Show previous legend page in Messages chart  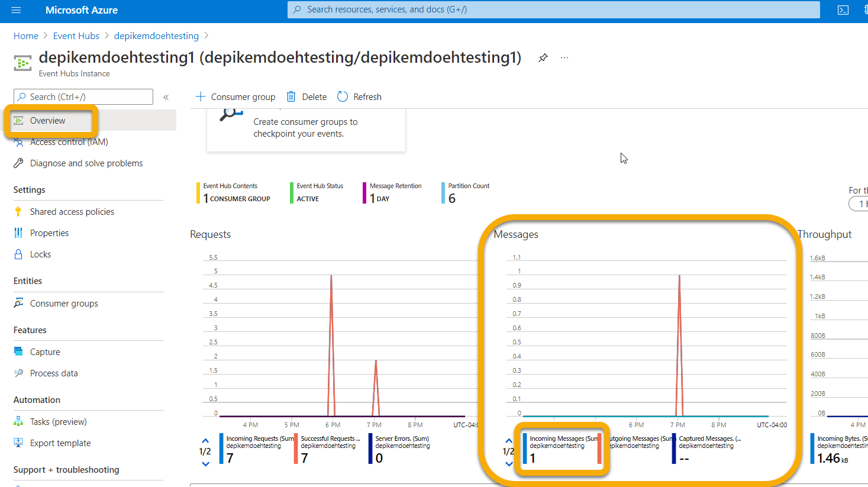click(x=509, y=441)
